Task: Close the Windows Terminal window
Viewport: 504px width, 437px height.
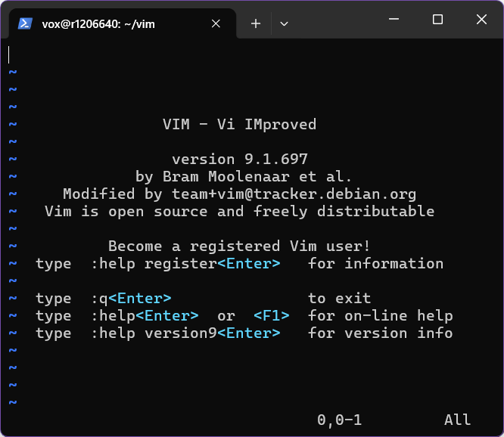Action: pos(481,19)
